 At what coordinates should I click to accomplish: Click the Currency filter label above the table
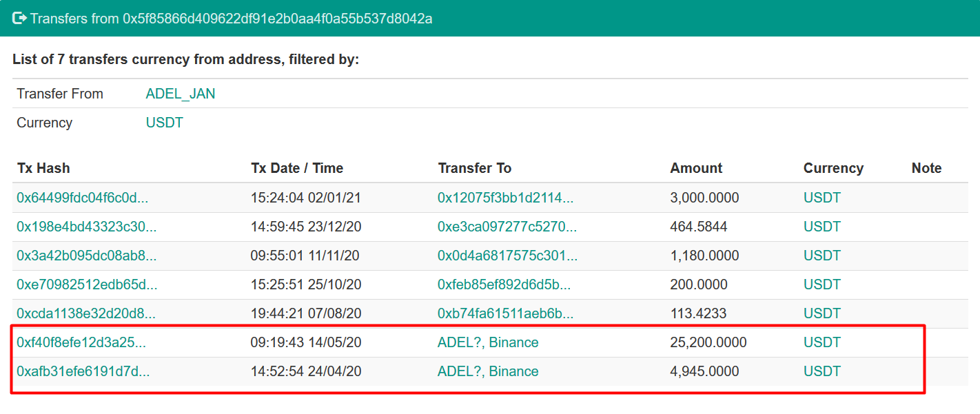click(44, 123)
